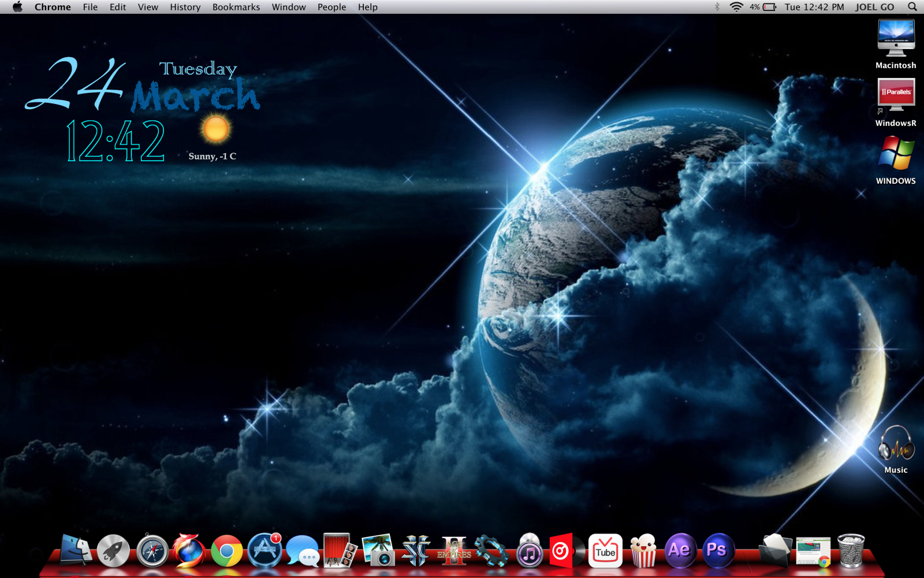Open the Help menu
924x578 pixels.
[367, 7]
